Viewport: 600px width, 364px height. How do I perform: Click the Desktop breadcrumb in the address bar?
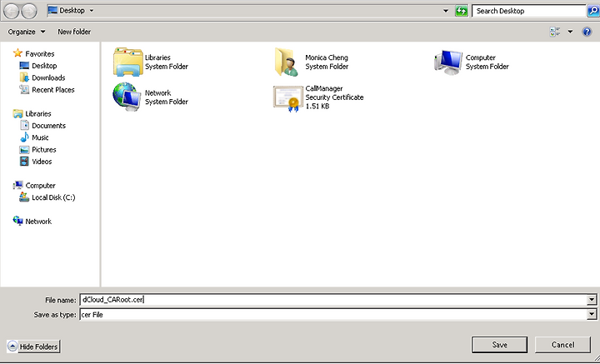72,11
